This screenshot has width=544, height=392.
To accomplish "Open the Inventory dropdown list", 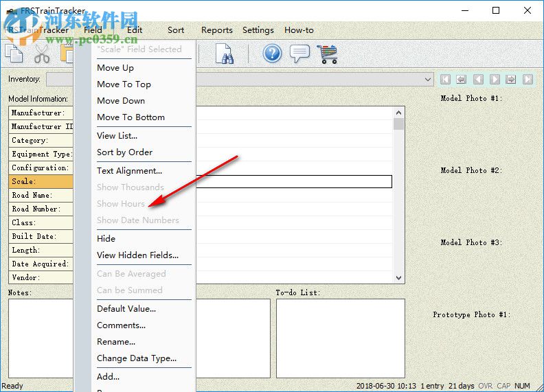I will pyautogui.click(x=427, y=80).
